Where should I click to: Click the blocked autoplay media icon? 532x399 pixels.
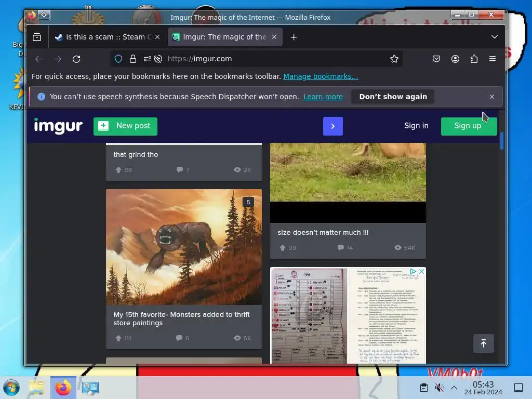point(158,59)
